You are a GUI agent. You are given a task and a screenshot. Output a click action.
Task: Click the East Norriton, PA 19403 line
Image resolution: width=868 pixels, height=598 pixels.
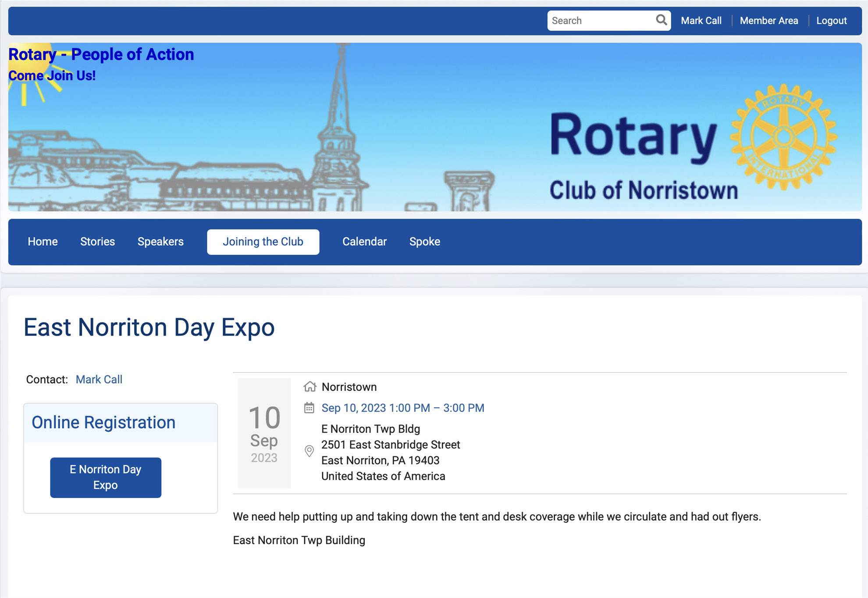(x=380, y=460)
